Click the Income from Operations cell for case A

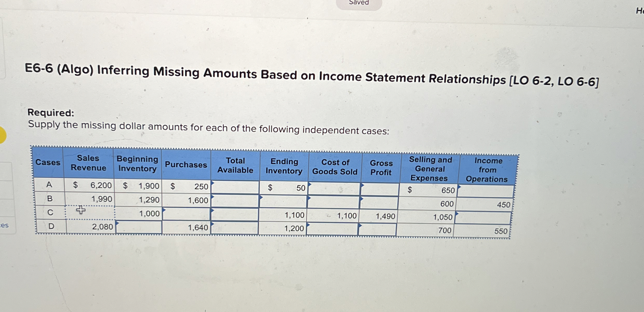485,191
